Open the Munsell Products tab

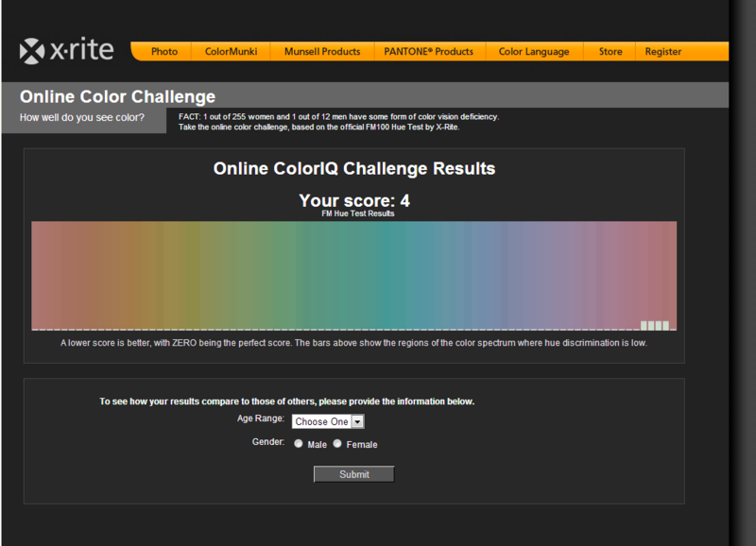coord(322,52)
